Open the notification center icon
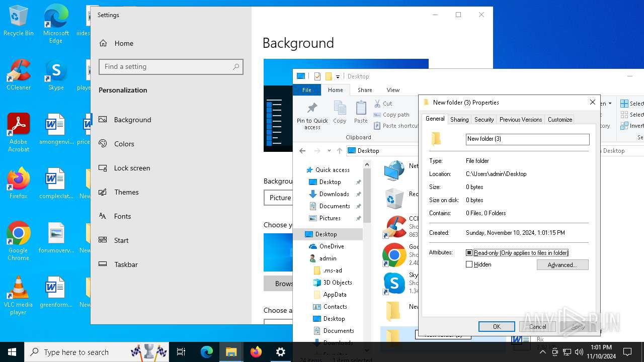This screenshot has width=644, height=362. click(x=627, y=352)
